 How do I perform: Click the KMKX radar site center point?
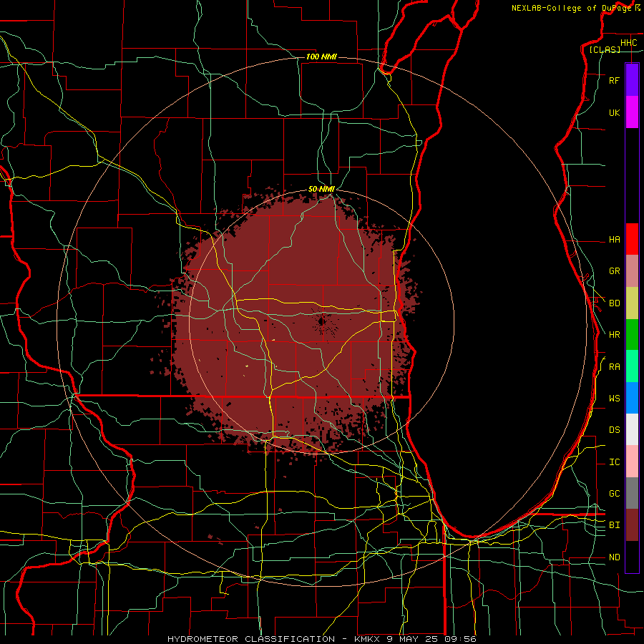point(322,321)
